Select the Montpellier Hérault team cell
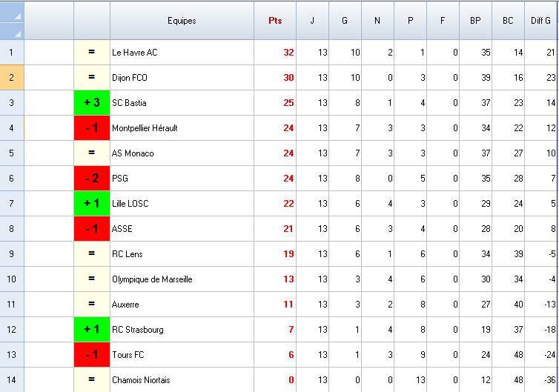Screen dimensions: 559x392 (182, 128)
